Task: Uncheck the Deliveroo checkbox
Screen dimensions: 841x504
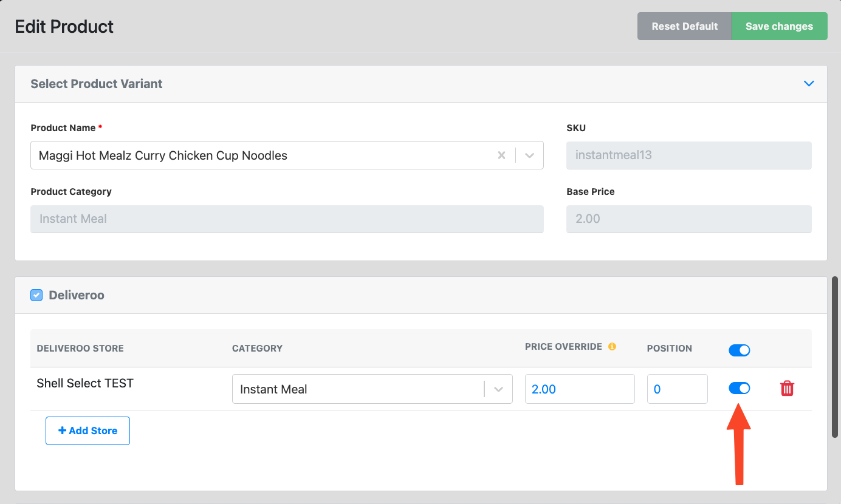Action: [36, 295]
